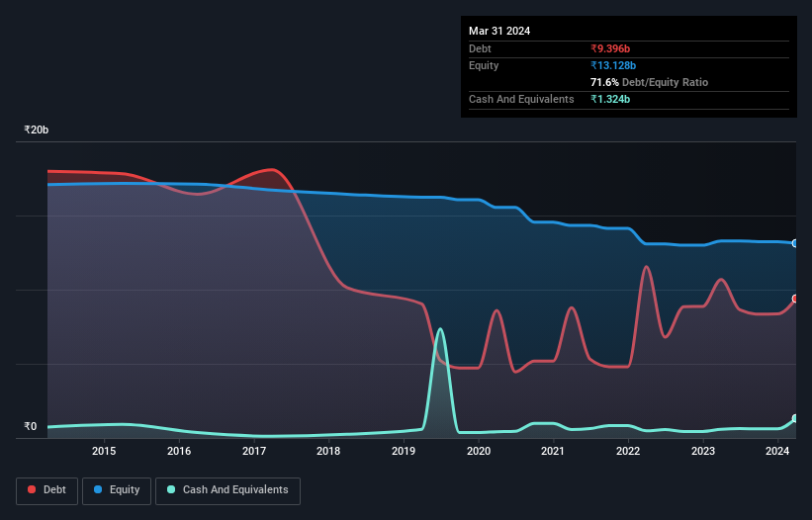The height and width of the screenshot is (520, 812).
Task: Click the 2019 x-axis label
Action: [404, 451]
